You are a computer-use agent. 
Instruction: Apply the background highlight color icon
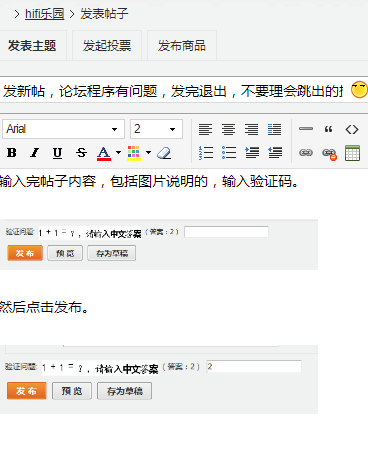click(134, 153)
